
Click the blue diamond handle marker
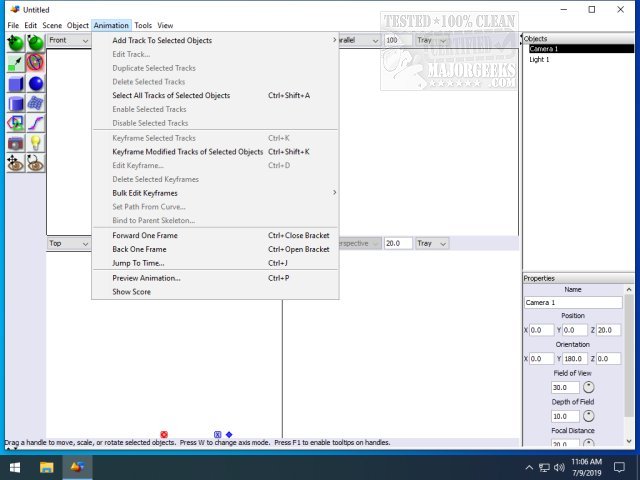(x=229, y=435)
